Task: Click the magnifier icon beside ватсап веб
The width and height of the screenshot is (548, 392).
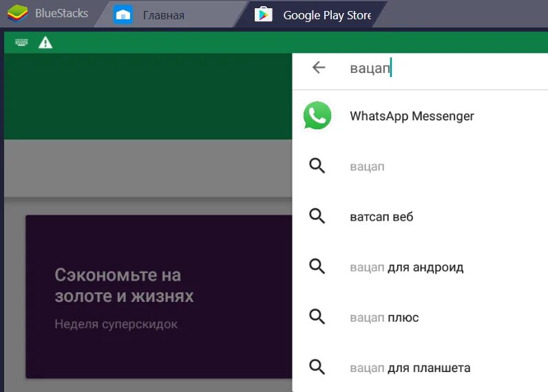Action: [x=317, y=216]
